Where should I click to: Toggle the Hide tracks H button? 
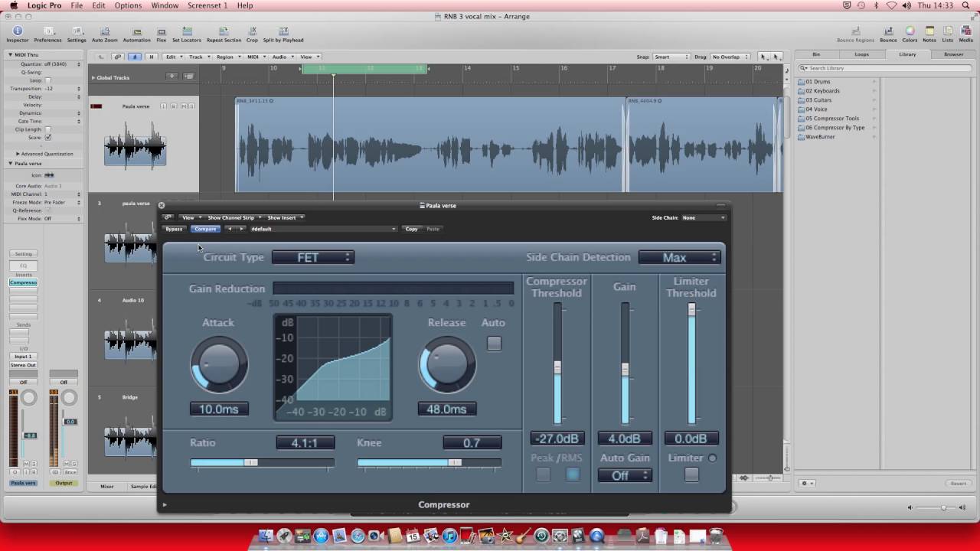pos(151,57)
